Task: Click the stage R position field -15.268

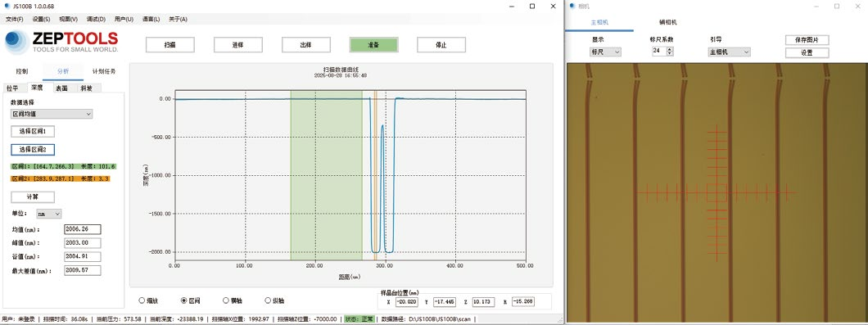Action: click(x=523, y=302)
